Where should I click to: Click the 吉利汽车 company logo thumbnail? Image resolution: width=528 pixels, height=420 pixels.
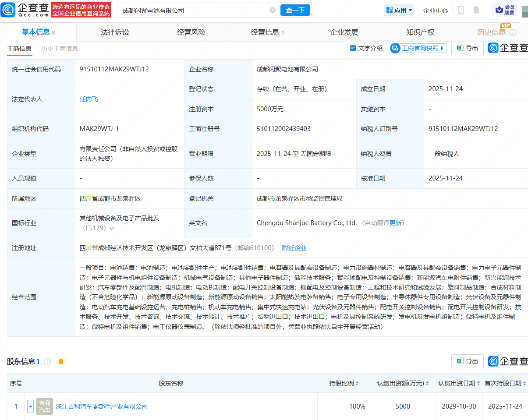[44, 406]
